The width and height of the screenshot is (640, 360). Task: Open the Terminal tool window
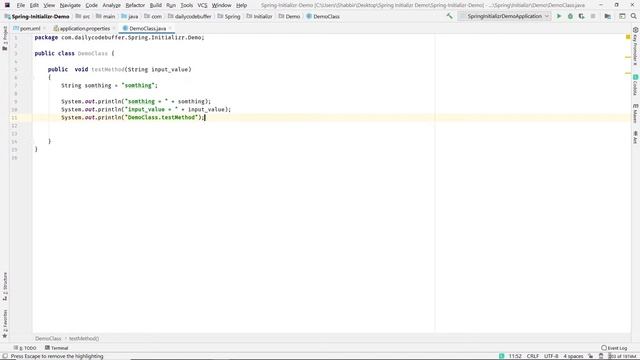56,348
